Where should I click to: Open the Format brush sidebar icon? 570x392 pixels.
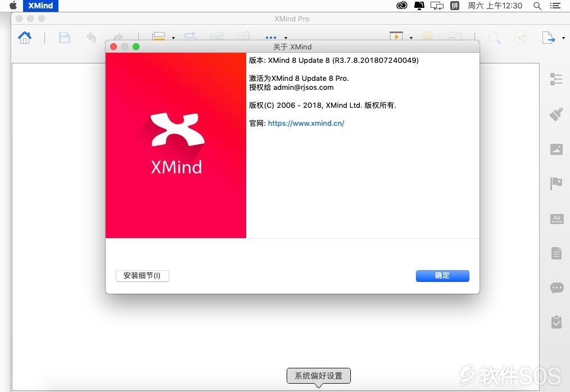point(556,115)
